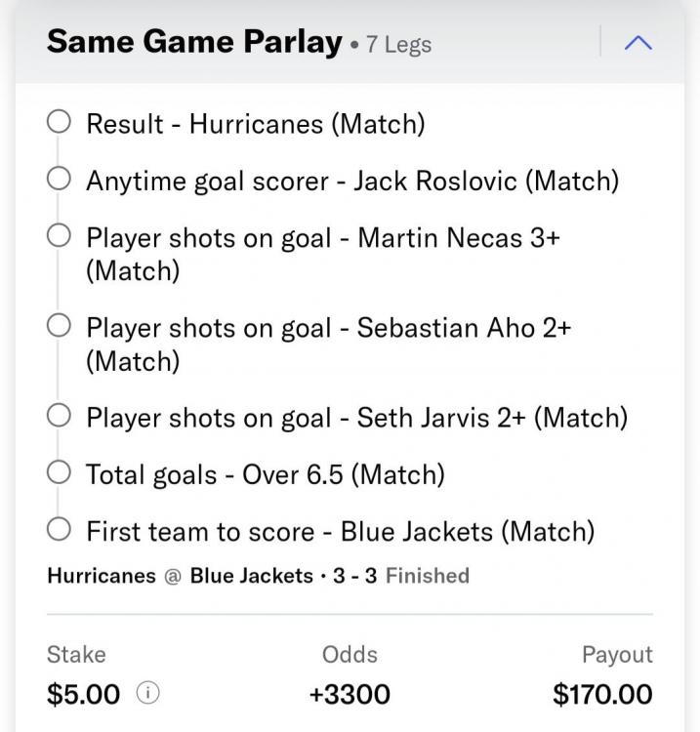700x732 pixels.
Task: Click the First team to score circle
Action: coord(59,530)
